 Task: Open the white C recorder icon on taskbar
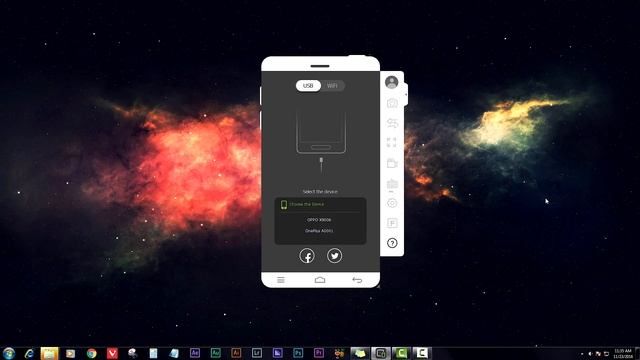422,353
